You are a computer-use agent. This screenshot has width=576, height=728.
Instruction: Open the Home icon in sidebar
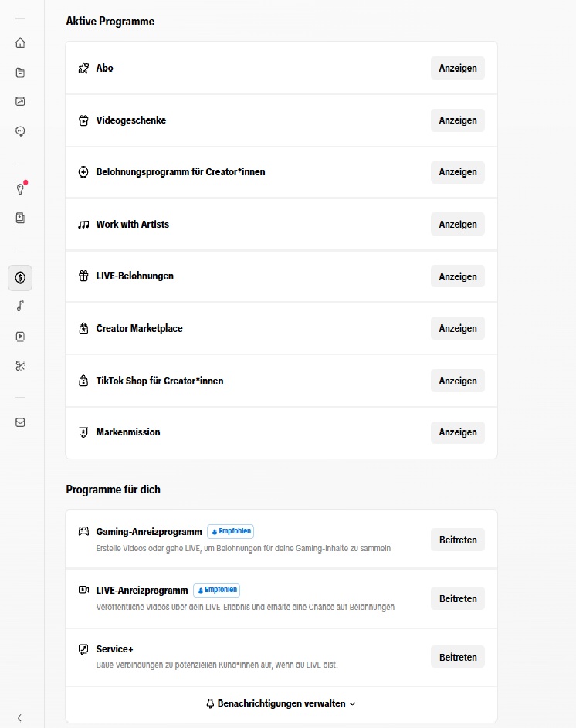tap(20, 42)
